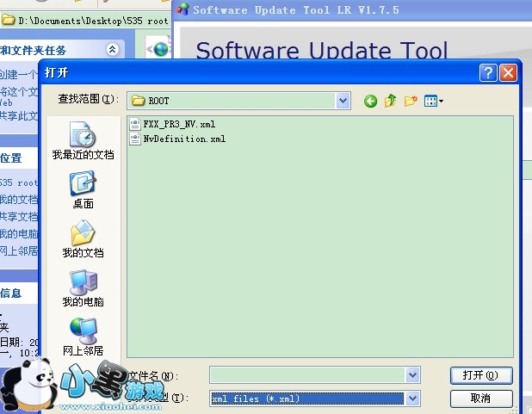Click 网上邻居 link in Explorer sidebar

tap(19, 251)
